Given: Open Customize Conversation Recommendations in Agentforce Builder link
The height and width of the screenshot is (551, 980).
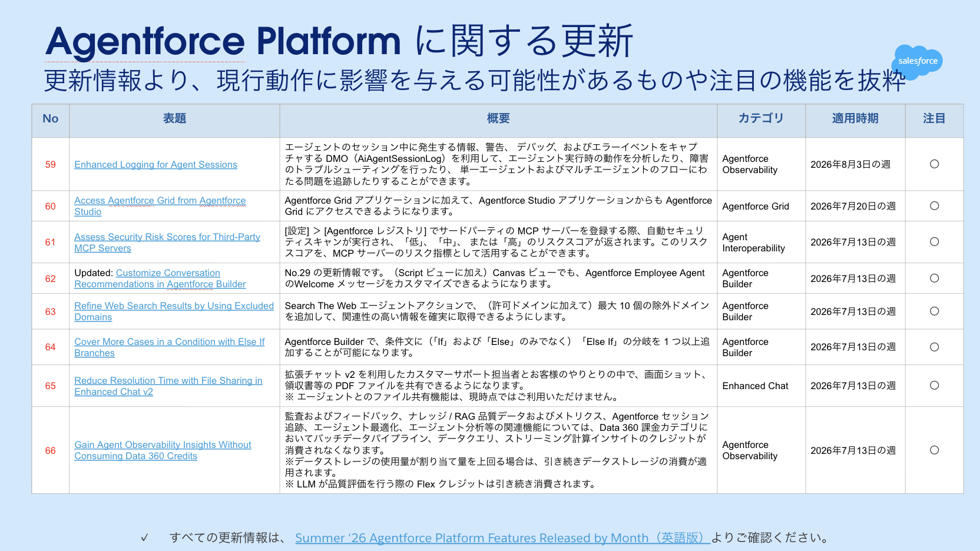Looking at the screenshot, I should coord(160,278).
